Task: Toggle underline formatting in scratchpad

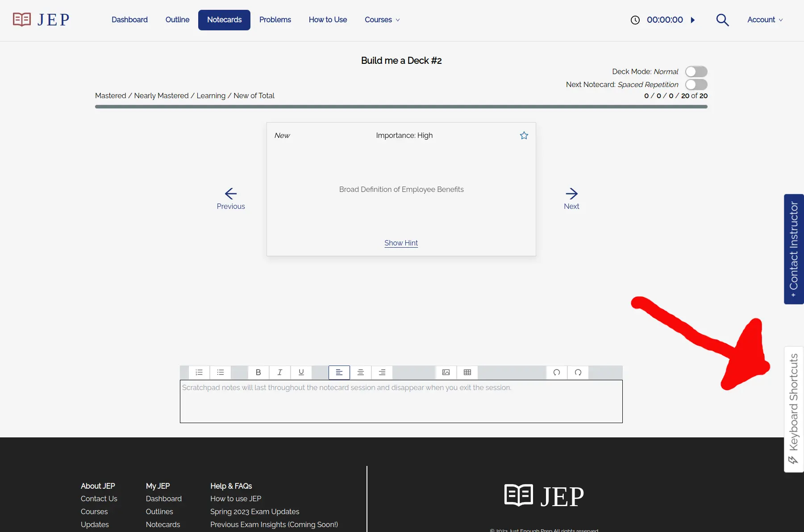Action: (x=301, y=372)
